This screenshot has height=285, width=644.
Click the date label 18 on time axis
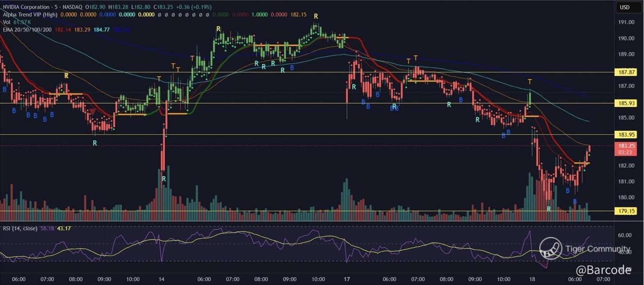(532, 279)
